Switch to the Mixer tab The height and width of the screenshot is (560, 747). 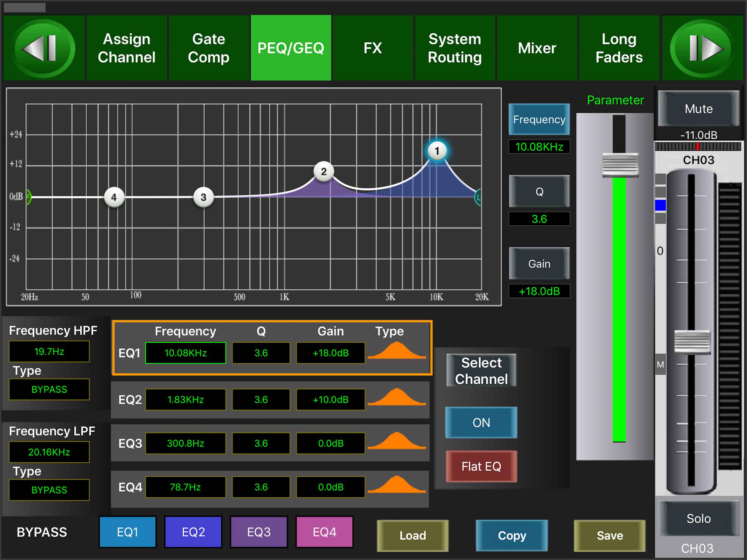tap(537, 48)
